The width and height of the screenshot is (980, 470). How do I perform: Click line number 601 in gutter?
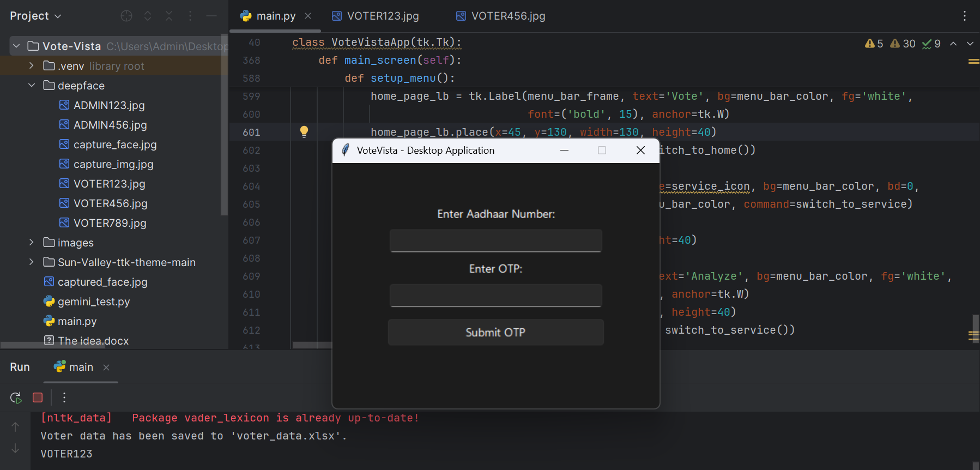point(251,132)
